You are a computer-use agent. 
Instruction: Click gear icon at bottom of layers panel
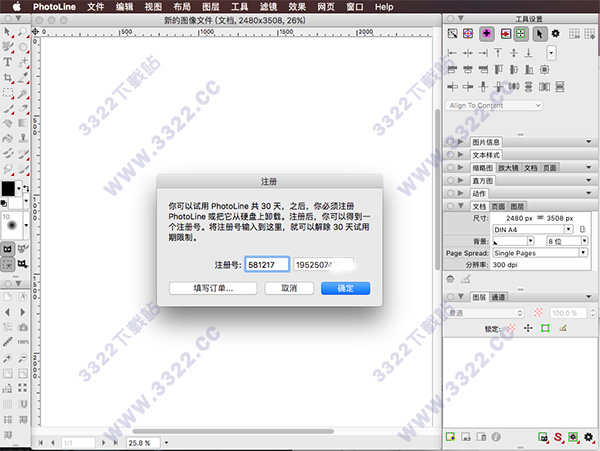[589, 437]
